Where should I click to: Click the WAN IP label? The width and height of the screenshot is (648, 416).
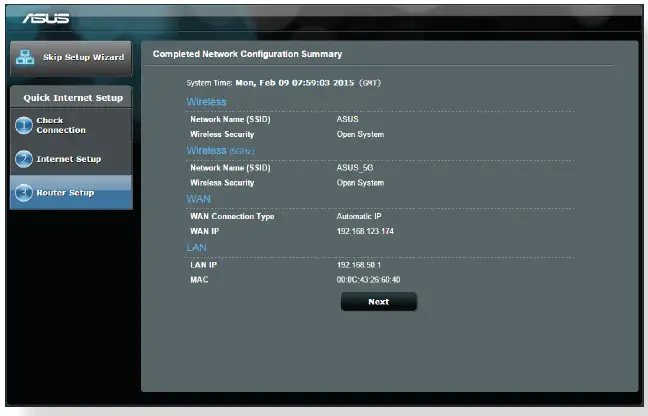[x=204, y=231]
